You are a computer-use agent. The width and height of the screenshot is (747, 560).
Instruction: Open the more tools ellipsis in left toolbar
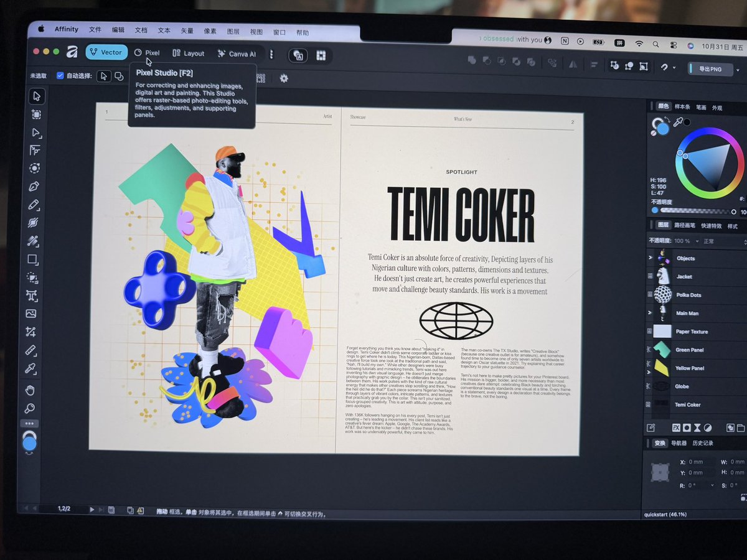[29, 423]
